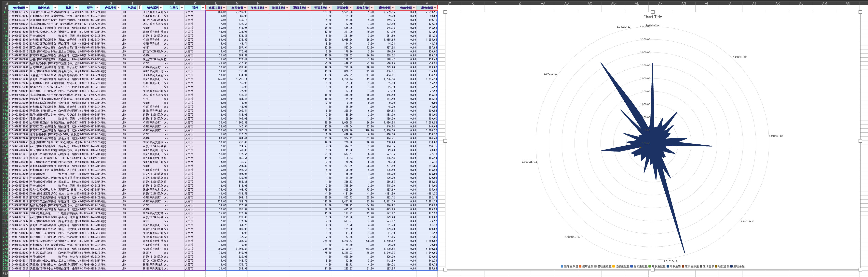Screen dimensions: 868x277
Task: Select cell -181.30 in 应收余额 column
Action: pos(427,194)
